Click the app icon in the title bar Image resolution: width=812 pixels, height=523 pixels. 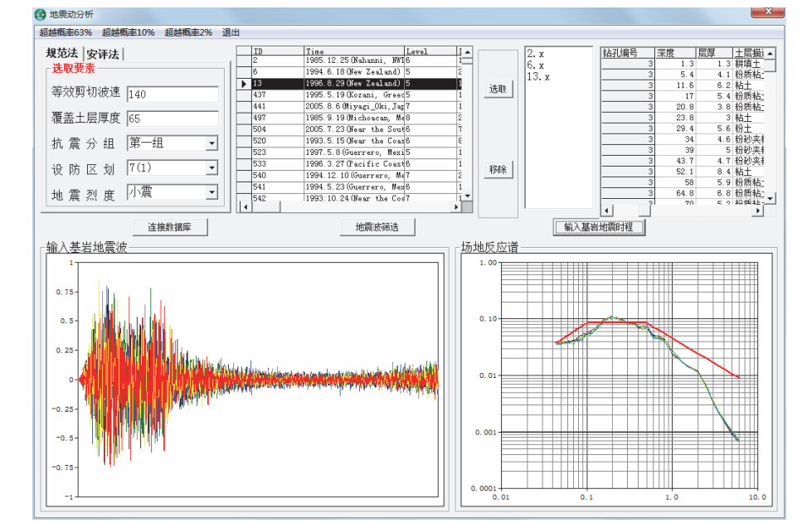pos(41,15)
